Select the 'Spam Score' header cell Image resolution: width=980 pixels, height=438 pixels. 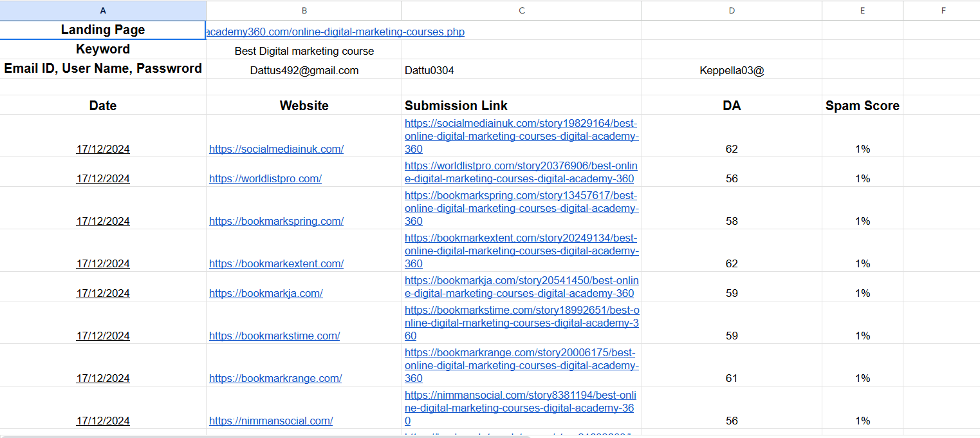(862, 106)
